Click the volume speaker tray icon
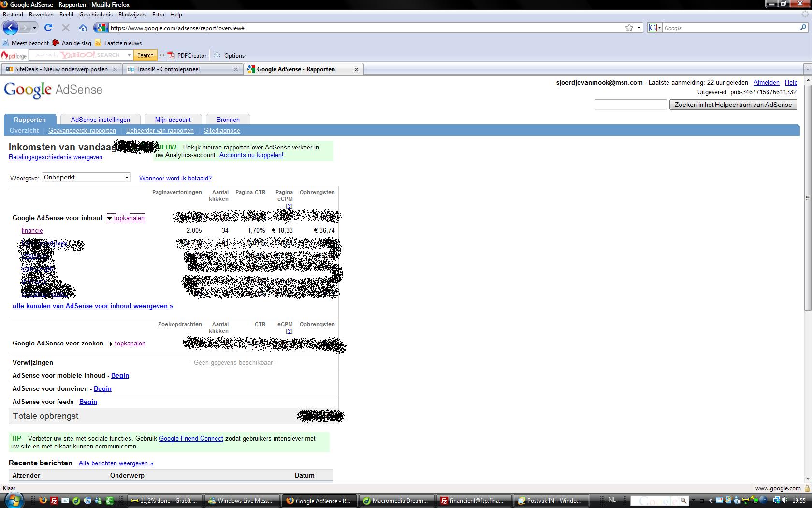Screen dimensions: 812x508 [x=784, y=500]
